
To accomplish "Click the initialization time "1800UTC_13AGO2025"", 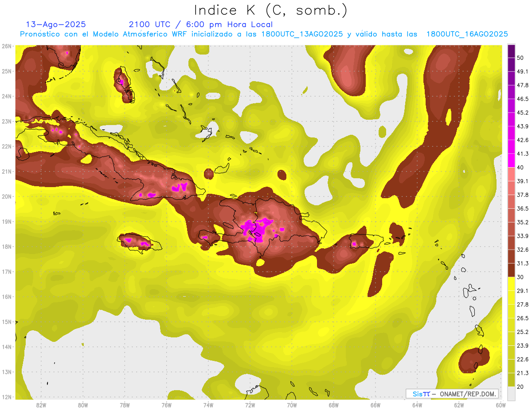I will [x=302, y=34].
